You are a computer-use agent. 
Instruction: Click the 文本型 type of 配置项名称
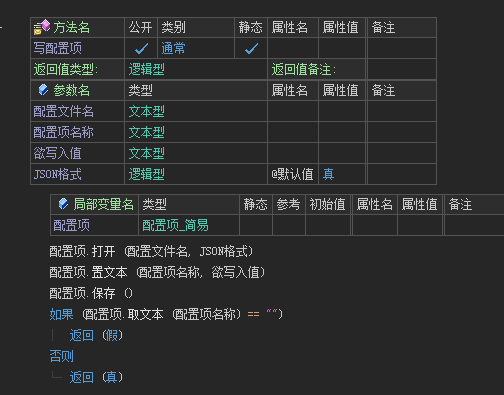pyautogui.click(x=147, y=132)
